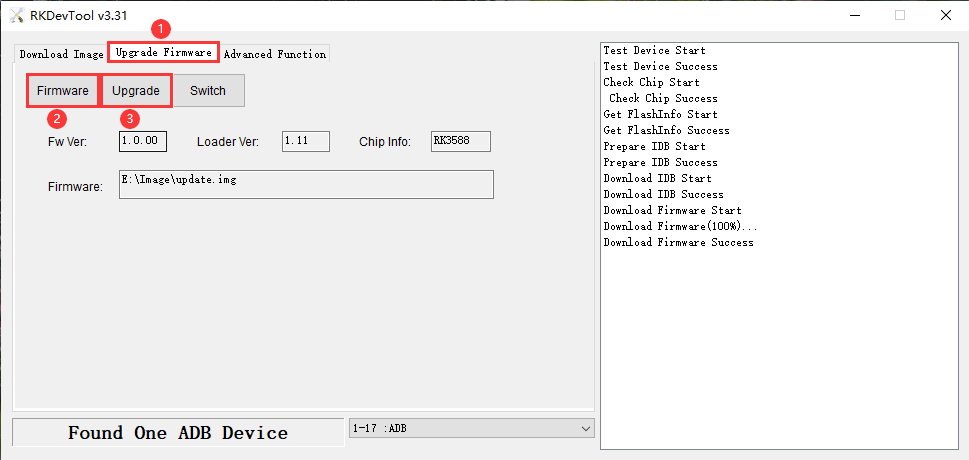Image resolution: width=969 pixels, height=460 pixels.
Task: Click the Upgrade button
Action: pos(136,91)
